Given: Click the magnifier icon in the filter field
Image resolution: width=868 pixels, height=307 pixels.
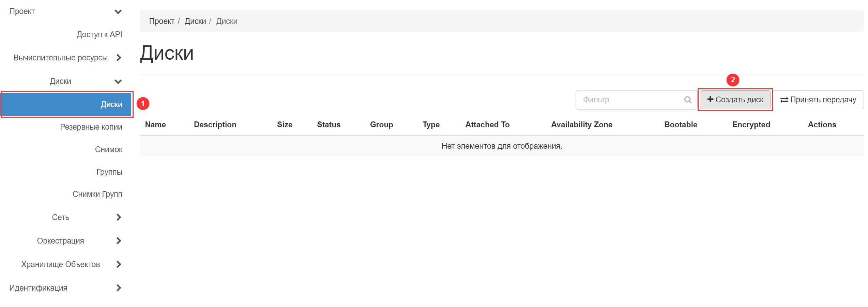Looking at the screenshot, I should tap(688, 100).
